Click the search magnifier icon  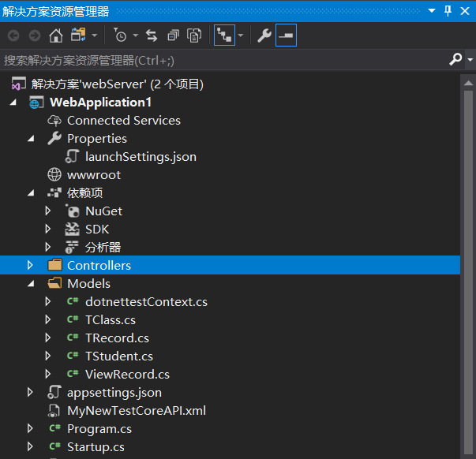455,59
